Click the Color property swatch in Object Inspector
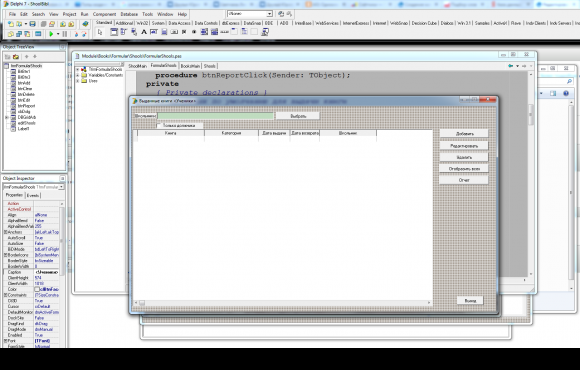 pos(37,289)
